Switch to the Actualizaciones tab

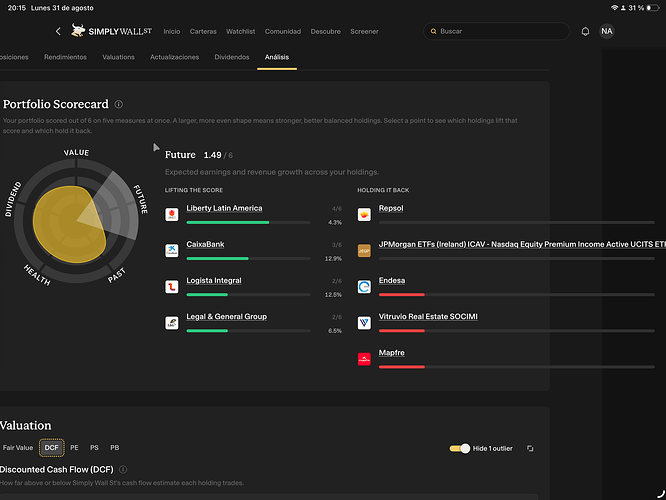175,57
